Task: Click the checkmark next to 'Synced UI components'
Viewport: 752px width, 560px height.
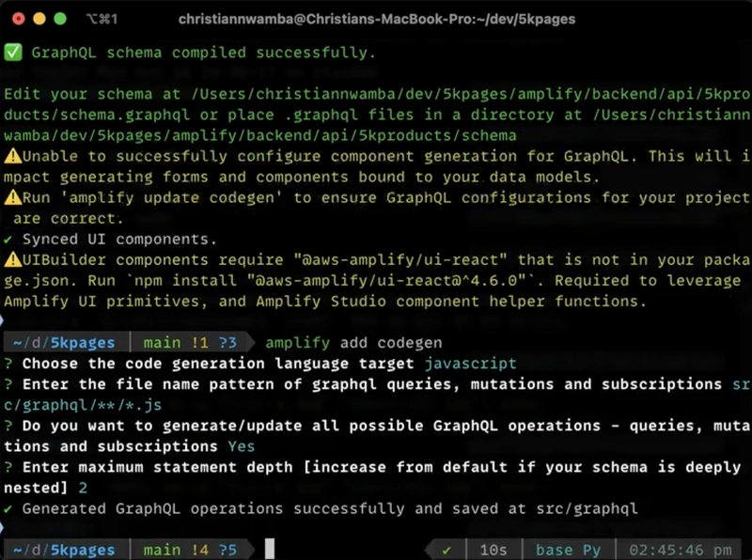Action: [x=8, y=240]
